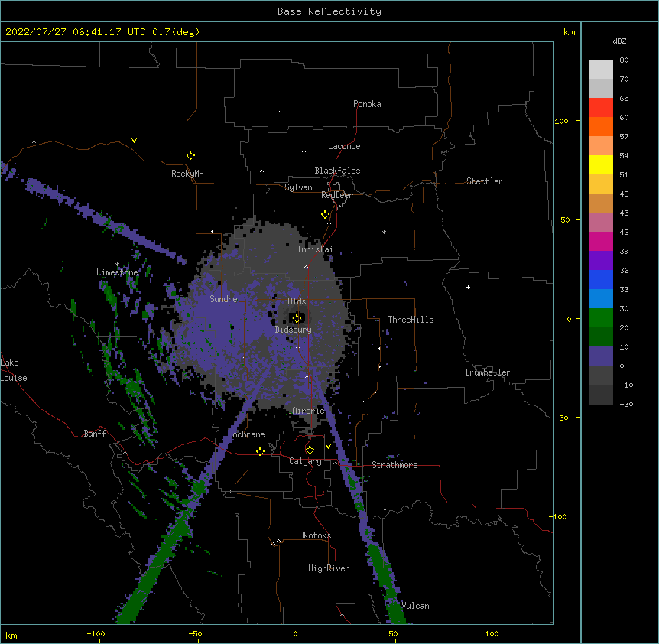Viewport: 659px width, 644px height.
Task: Click the 39 dBZ purple legend swatch
Action: 601,260
